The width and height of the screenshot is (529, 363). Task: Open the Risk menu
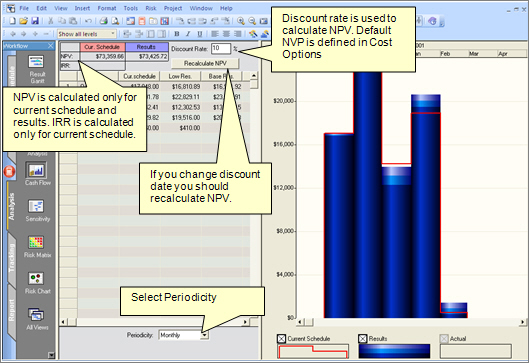point(151,8)
